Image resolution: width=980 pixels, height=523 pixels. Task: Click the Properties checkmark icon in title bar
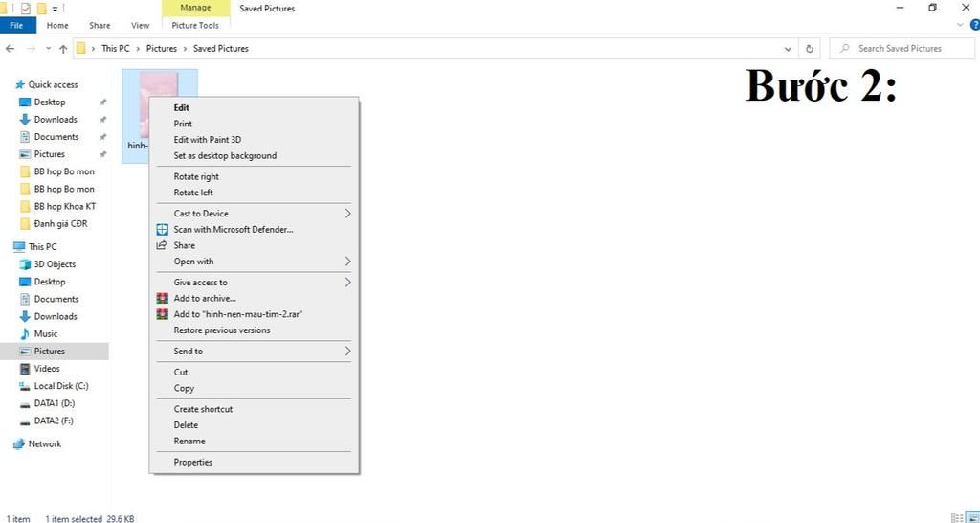pos(26,8)
